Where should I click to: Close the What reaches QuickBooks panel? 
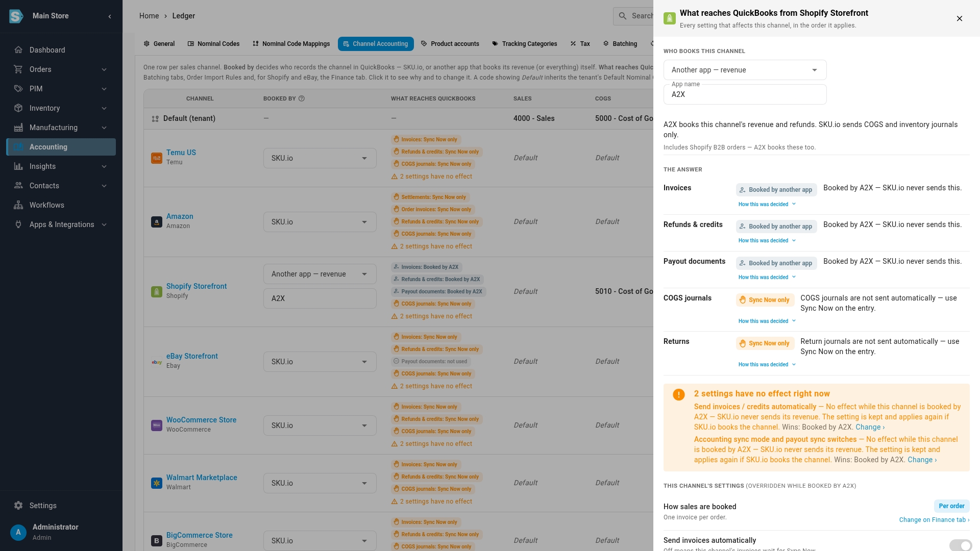pos(960,18)
